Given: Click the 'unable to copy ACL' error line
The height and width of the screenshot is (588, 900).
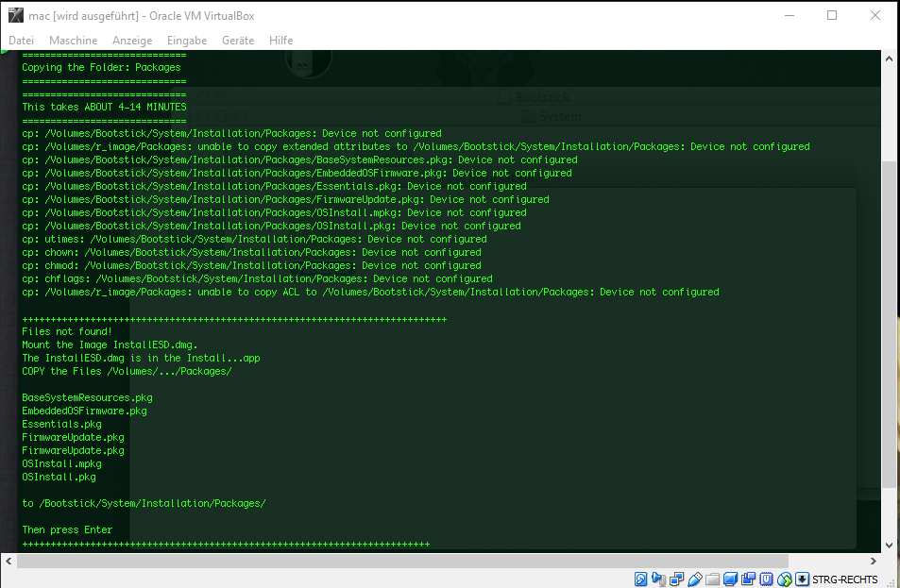Looking at the screenshot, I should pyautogui.click(x=370, y=292).
